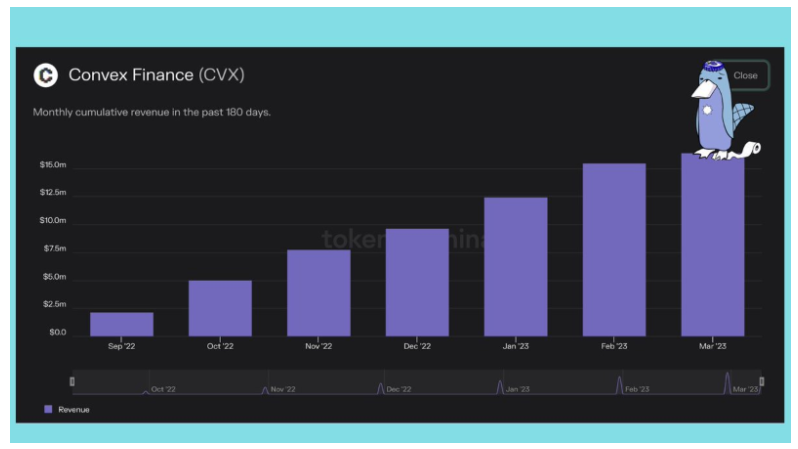Click the Nov '22 marker in range navigator
Image resolution: width=798 pixels, height=449 pixels.
(x=282, y=389)
